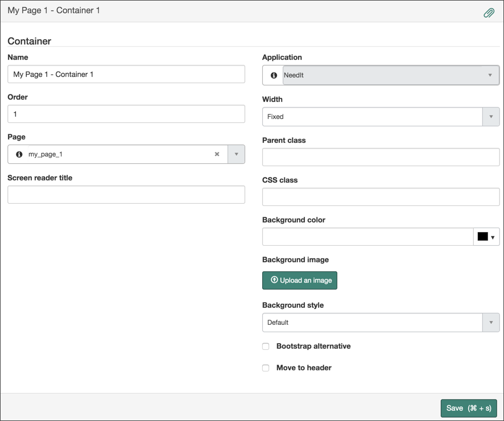This screenshot has width=504, height=421.
Task: Click the CSS class input field
Action: [x=380, y=197]
